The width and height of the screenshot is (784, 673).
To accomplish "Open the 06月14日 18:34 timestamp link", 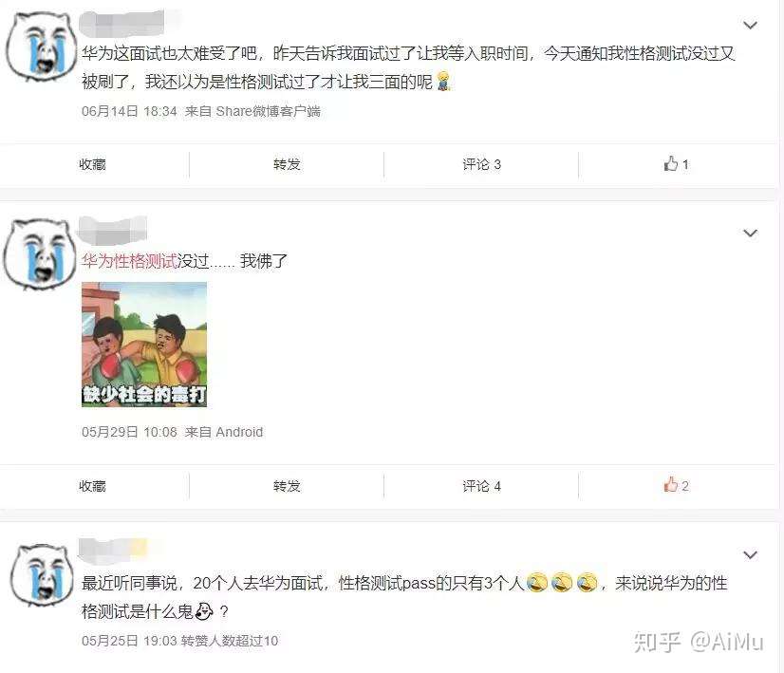I will [129, 111].
